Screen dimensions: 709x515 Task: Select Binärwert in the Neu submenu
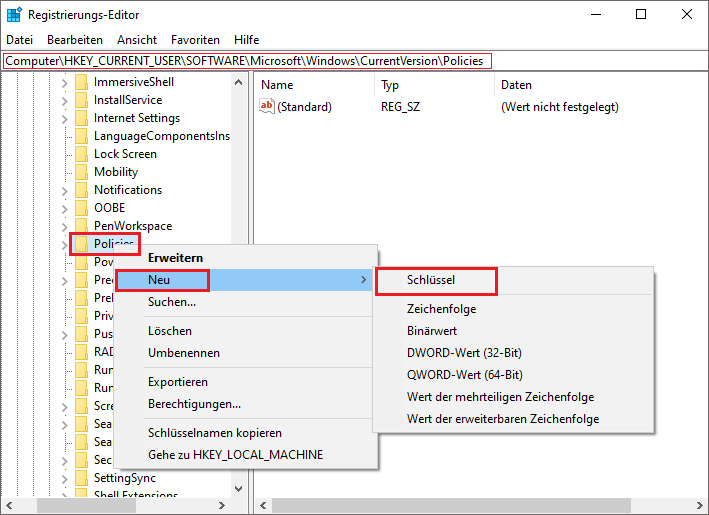click(513, 331)
